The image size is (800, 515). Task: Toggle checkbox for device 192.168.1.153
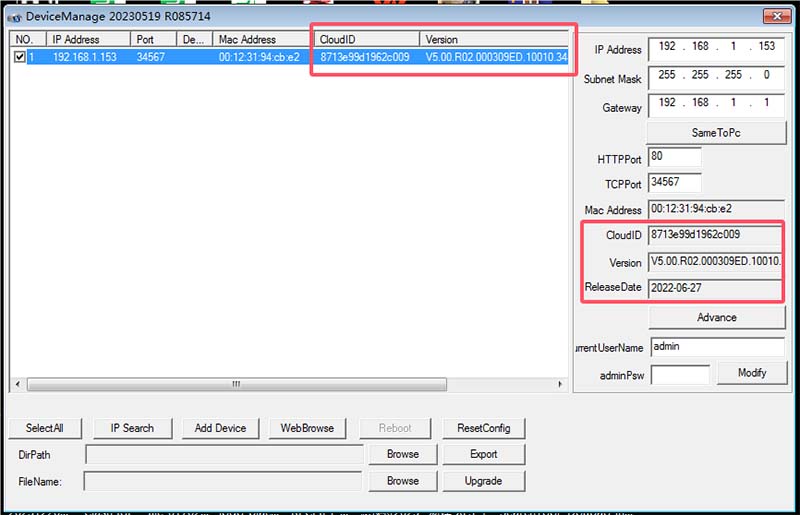[20, 57]
